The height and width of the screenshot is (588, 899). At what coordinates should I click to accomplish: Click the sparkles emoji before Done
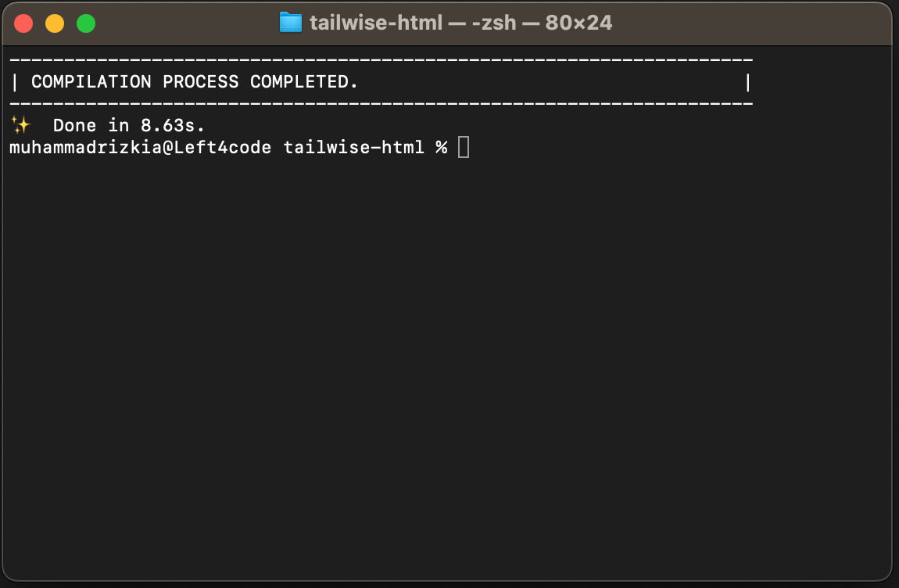point(20,125)
